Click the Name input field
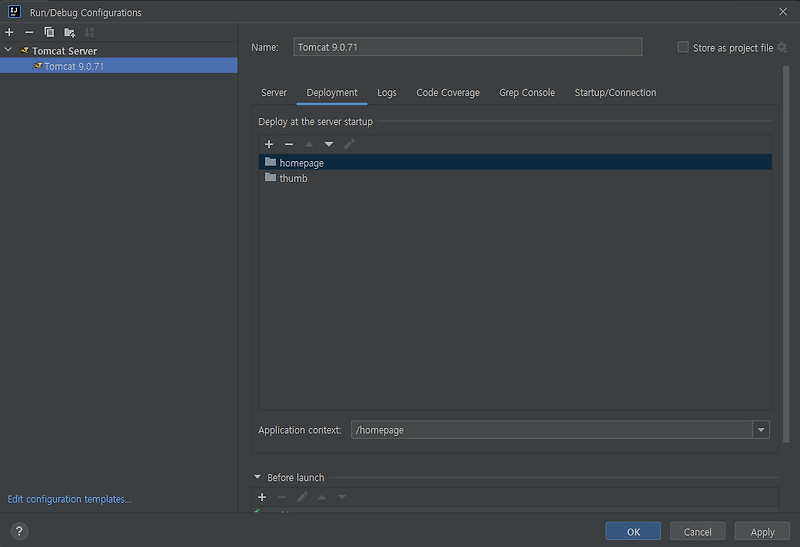Viewport: 800px width, 547px height. (467, 47)
